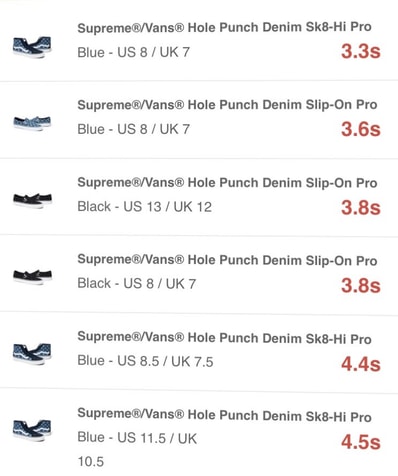Select the Slip-On Pro title with Black US 8
This screenshot has height=476, width=398.
click(227, 260)
